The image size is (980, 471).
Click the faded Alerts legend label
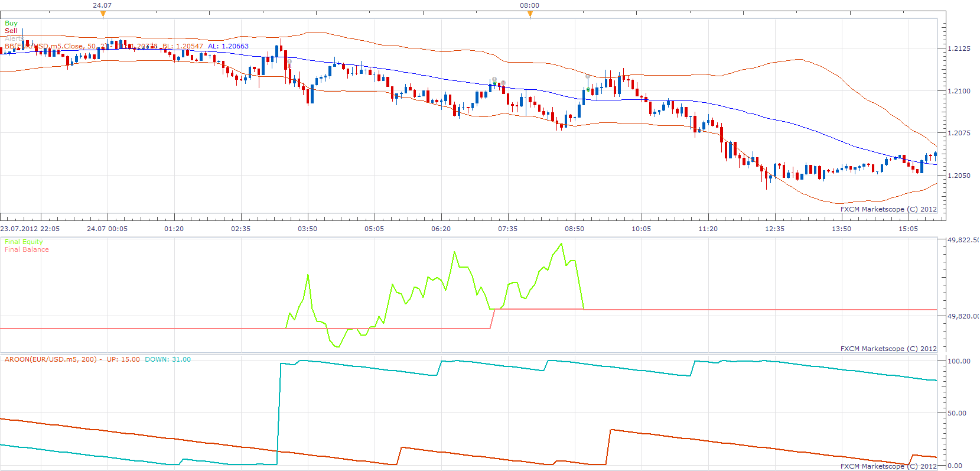(x=14, y=38)
